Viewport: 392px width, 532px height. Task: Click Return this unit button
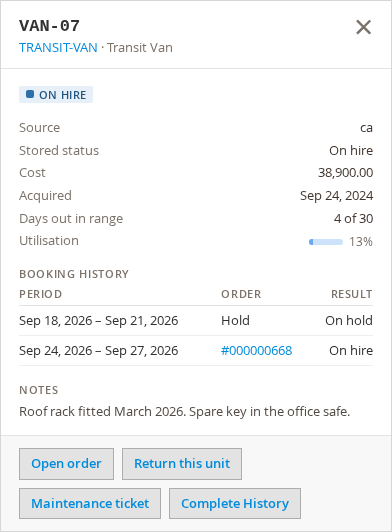point(182,464)
